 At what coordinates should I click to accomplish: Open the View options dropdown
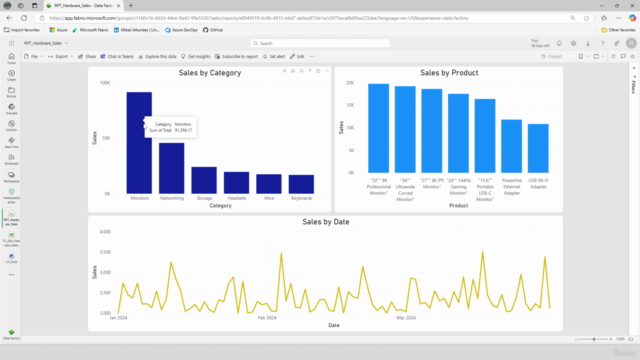599,56
